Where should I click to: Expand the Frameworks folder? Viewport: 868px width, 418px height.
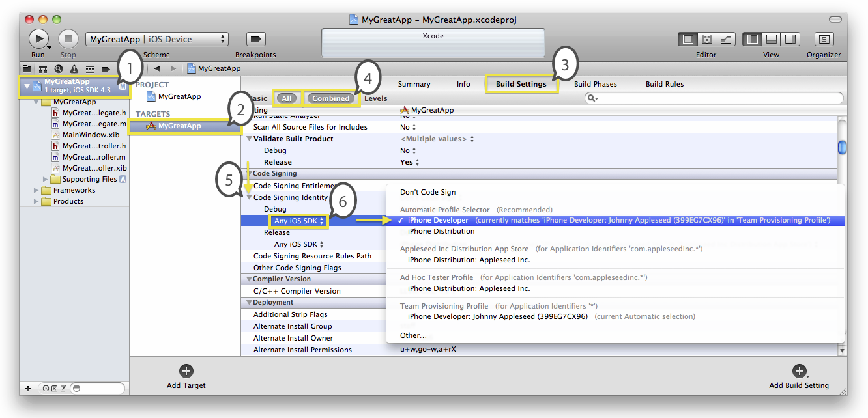pyautogui.click(x=36, y=190)
